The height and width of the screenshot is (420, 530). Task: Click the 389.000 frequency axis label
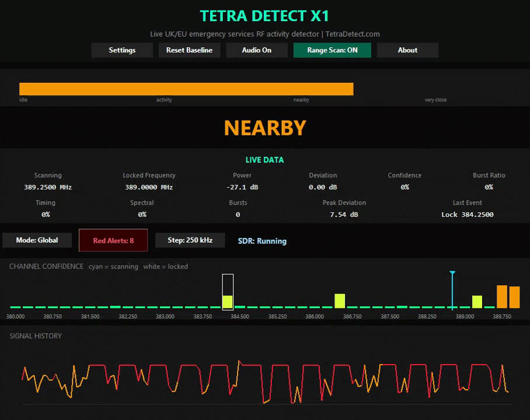[465, 317]
